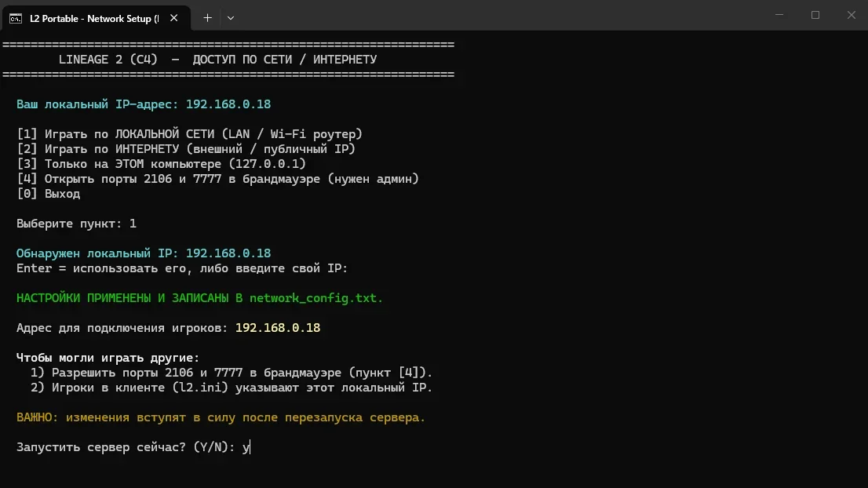This screenshot has width=868, height=488.
Task: Click the line 'Выберите пункт: 1'
Action: pos(76,224)
